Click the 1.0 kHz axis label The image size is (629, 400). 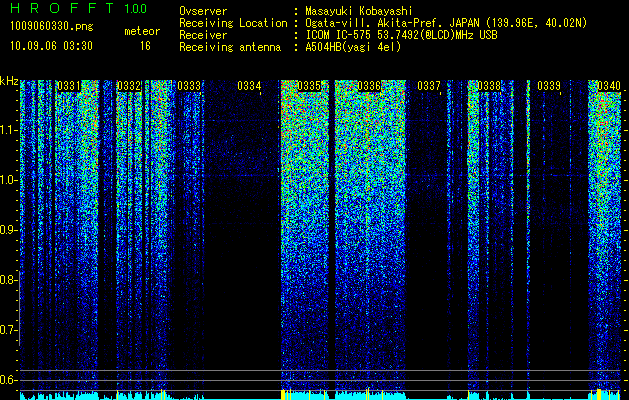[8, 180]
